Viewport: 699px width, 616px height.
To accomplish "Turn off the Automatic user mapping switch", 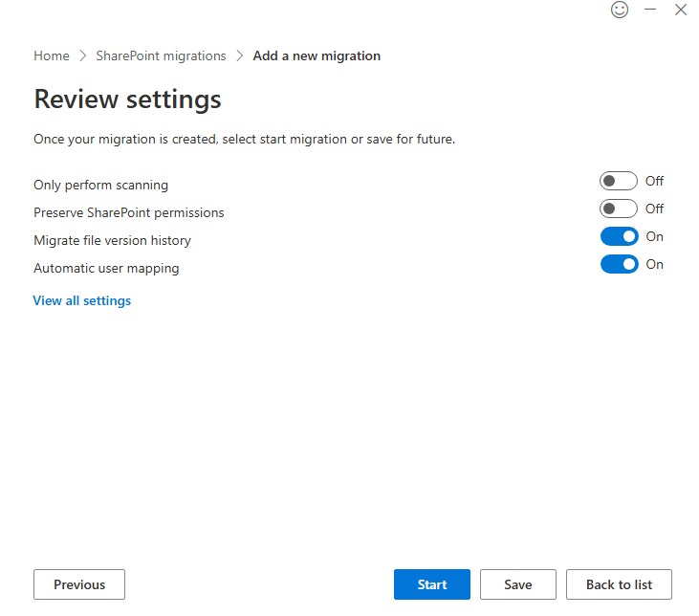I will [619, 265].
